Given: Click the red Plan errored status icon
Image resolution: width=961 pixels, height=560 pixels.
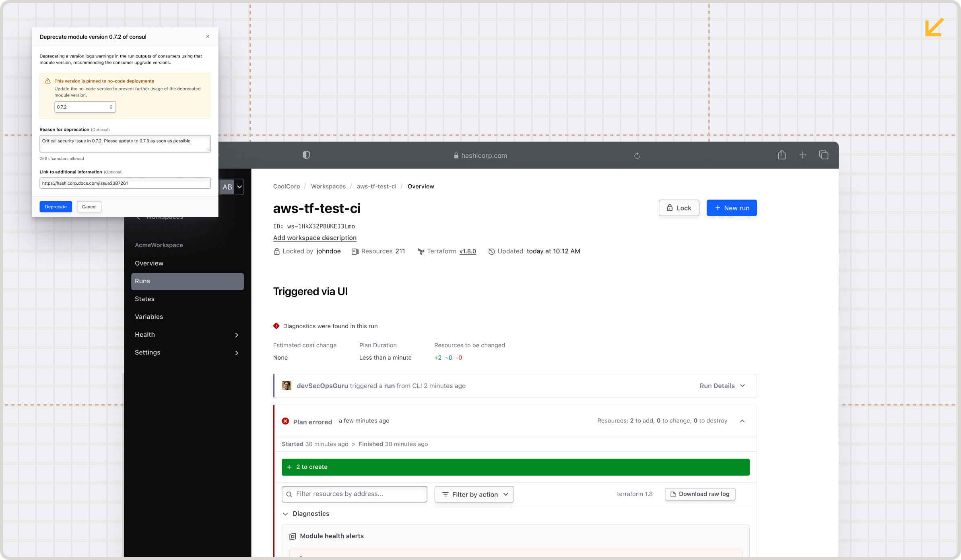Looking at the screenshot, I should pos(285,421).
